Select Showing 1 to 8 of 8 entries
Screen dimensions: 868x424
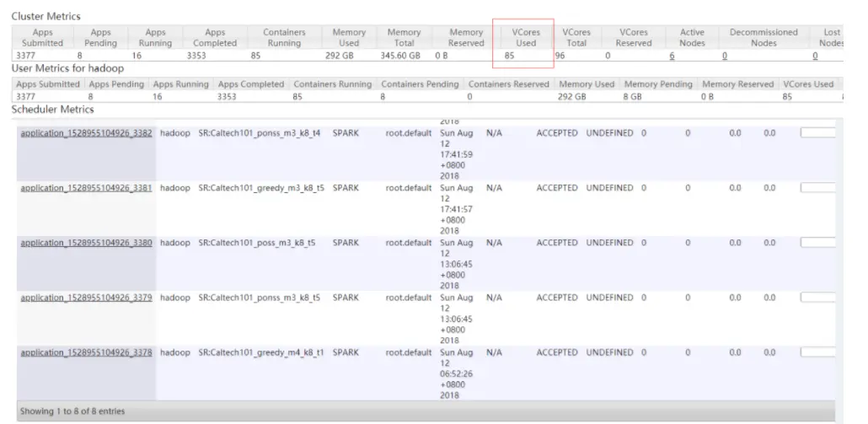click(x=72, y=411)
